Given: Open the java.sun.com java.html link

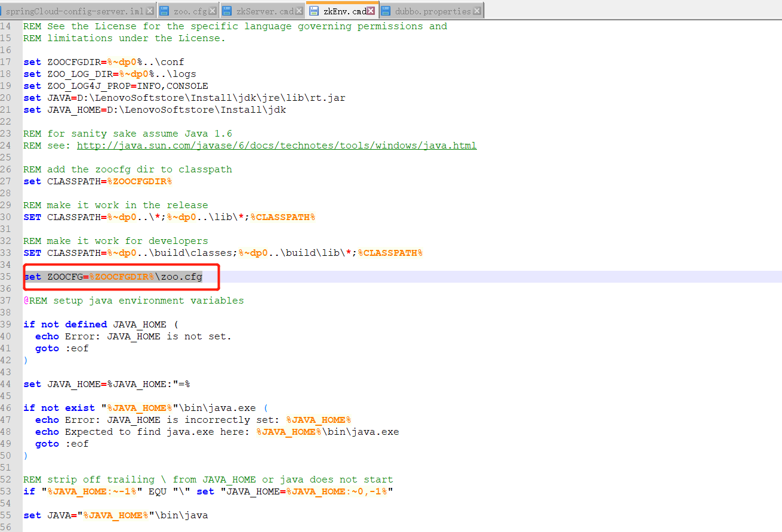Looking at the screenshot, I should [x=276, y=146].
